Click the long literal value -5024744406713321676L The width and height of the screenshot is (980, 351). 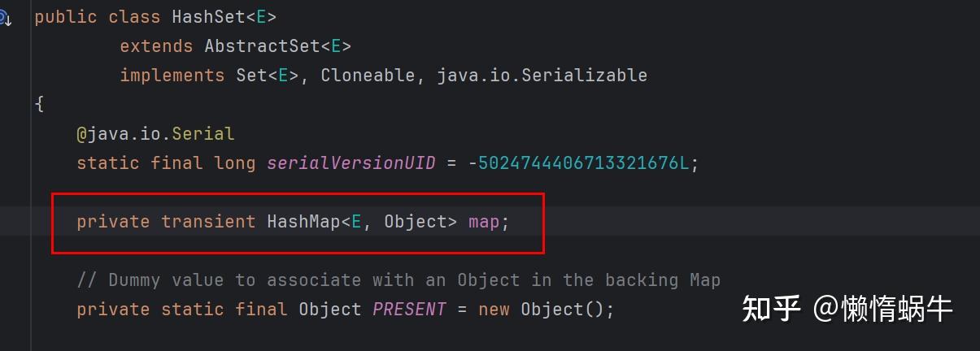[583, 163]
